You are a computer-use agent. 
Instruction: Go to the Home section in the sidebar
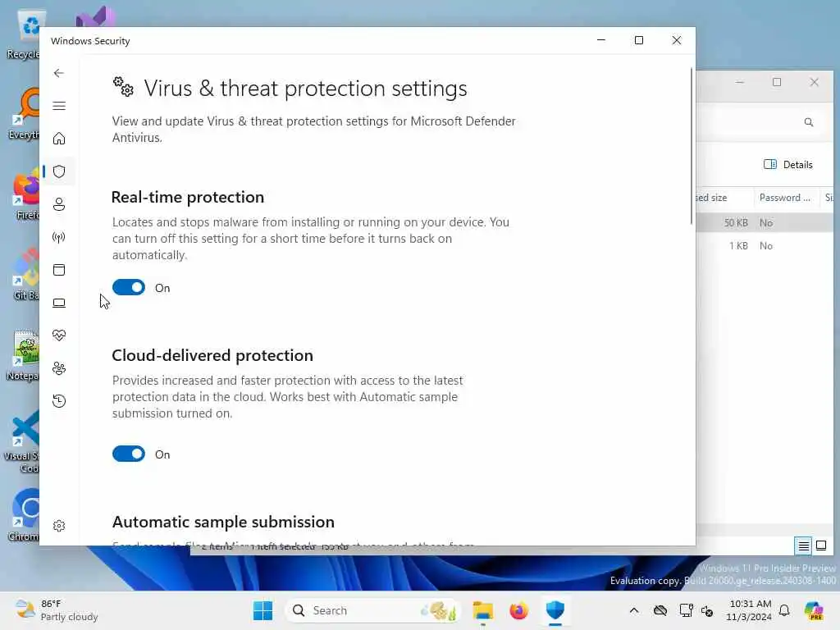[59, 139]
